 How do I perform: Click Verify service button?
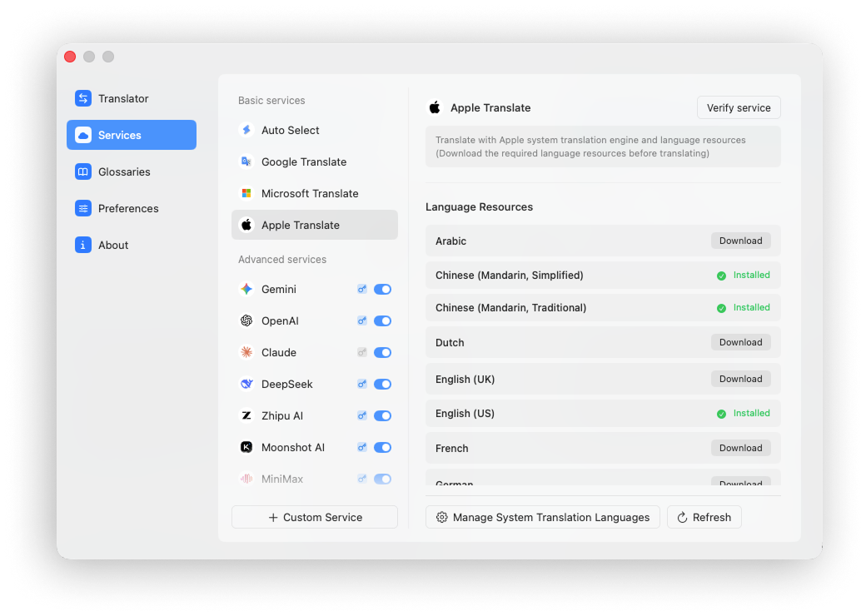point(739,107)
